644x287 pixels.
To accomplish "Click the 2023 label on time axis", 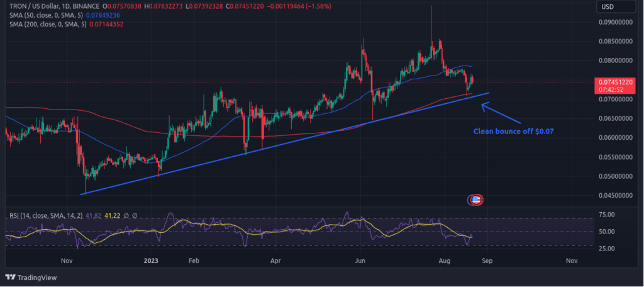I will point(150,260).
